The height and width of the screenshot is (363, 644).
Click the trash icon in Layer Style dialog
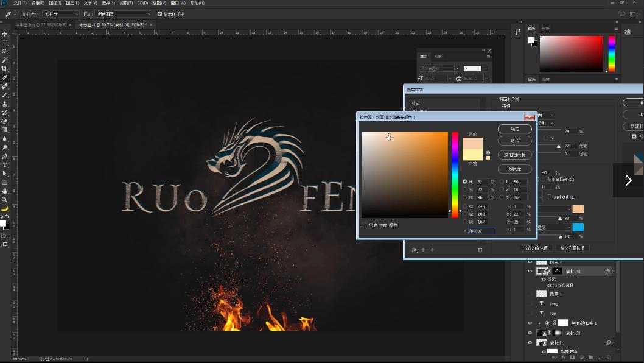(x=480, y=250)
